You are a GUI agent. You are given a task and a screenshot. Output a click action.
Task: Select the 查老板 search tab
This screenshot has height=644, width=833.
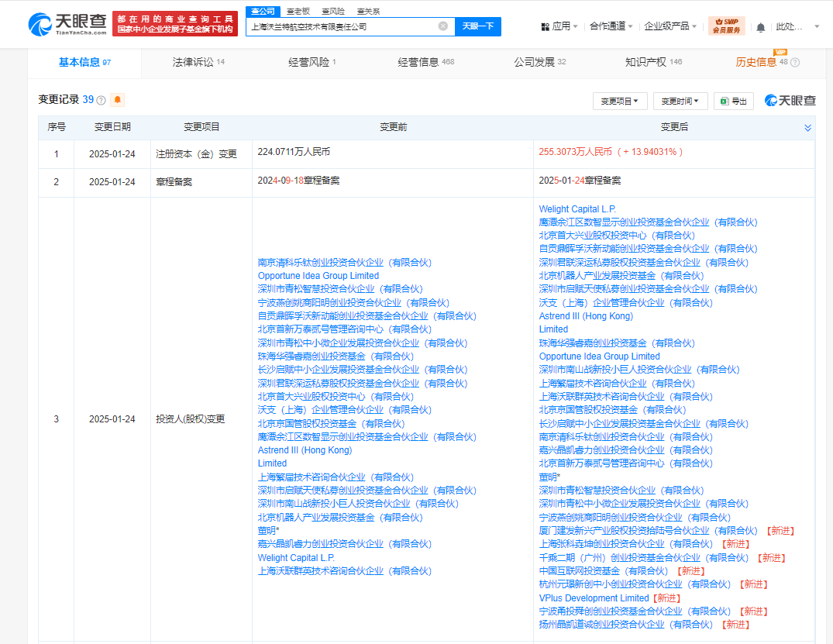(x=298, y=12)
